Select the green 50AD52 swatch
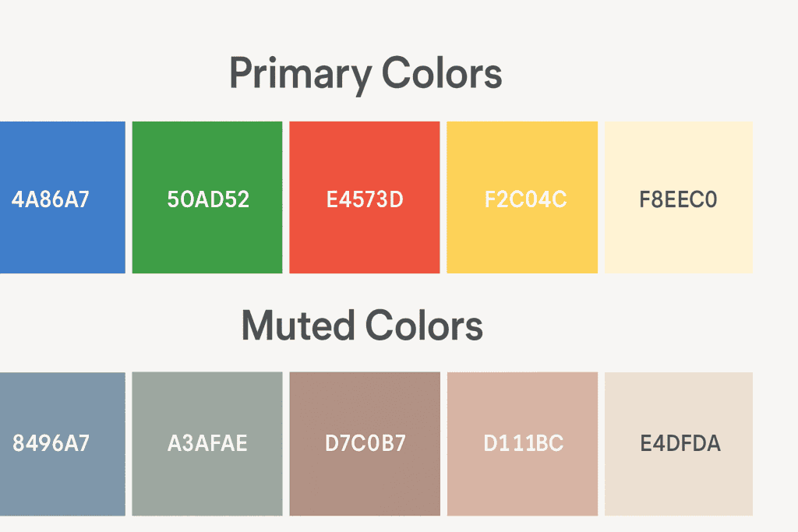The width and height of the screenshot is (798, 532). click(207, 197)
